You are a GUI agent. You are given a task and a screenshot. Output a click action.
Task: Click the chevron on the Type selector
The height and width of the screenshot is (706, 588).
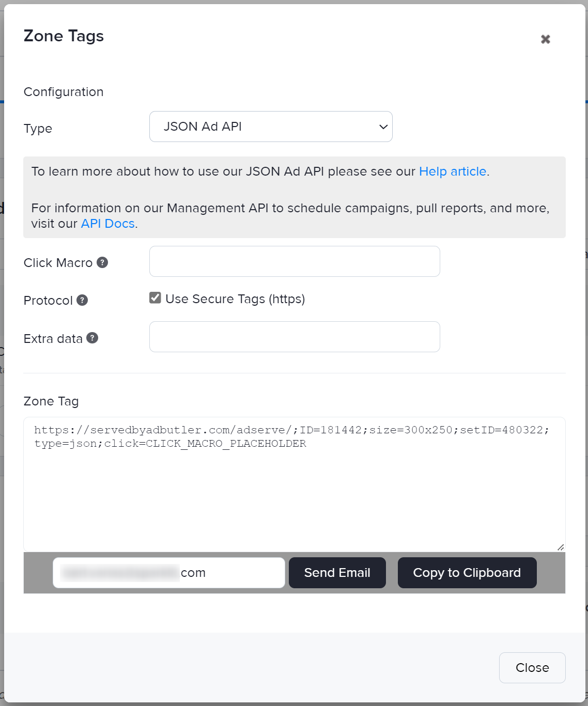(x=382, y=127)
